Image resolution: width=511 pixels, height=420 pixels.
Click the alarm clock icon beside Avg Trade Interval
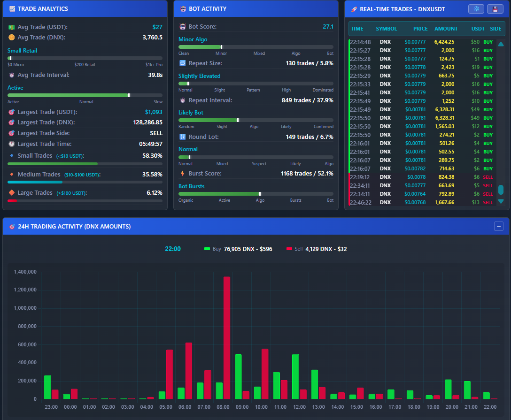pos(11,75)
